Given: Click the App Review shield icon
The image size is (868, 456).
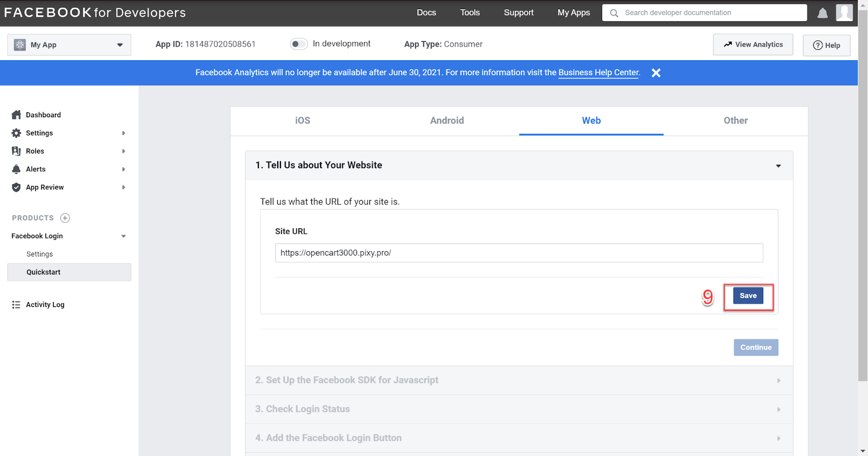Looking at the screenshot, I should click(16, 187).
